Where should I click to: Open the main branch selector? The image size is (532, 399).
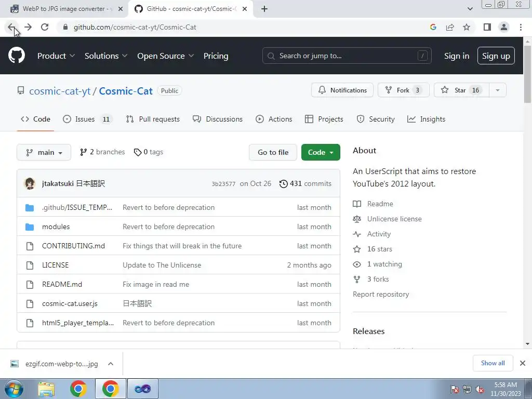click(x=44, y=152)
